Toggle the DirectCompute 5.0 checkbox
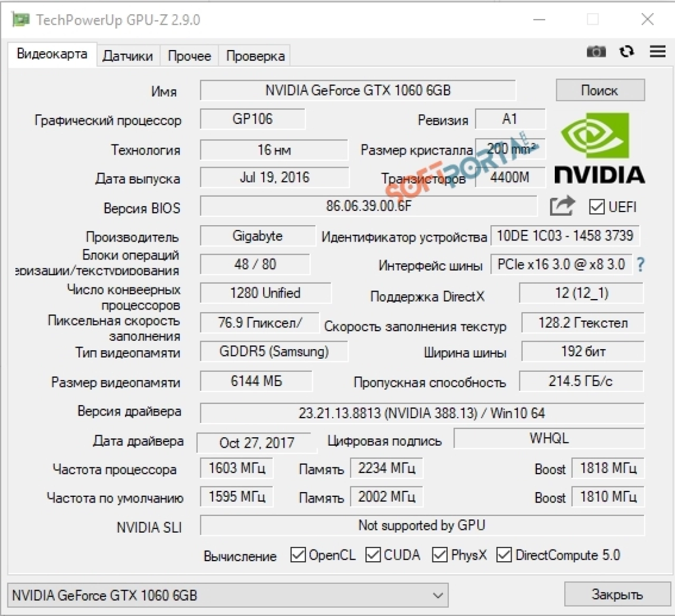This screenshot has height=616, width=675. tap(504, 554)
